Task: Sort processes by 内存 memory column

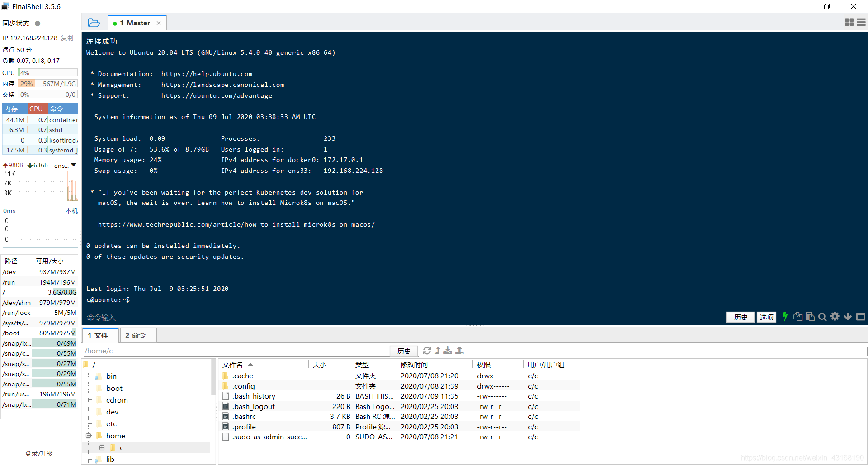Action: pyautogui.click(x=15, y=109)
